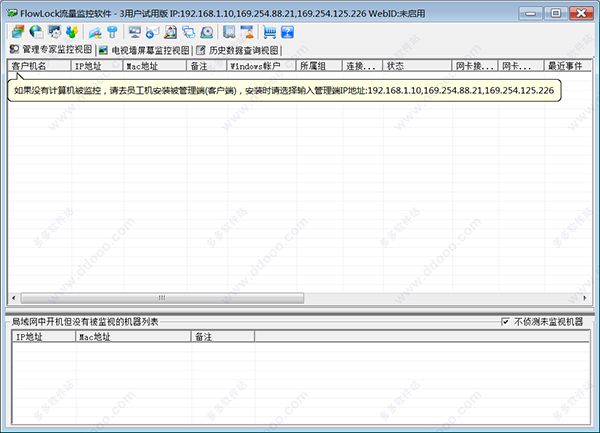Viewport: 600px width, 433px height.
Task: Click the 连接... column header
Action: [x=362, y=66]
